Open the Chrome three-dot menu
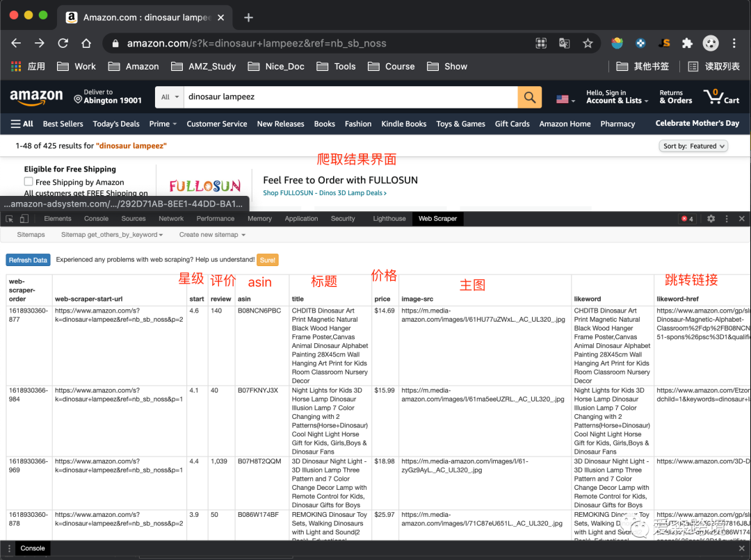This screenshot has width=751, height=560. click(x=734, y=44)
